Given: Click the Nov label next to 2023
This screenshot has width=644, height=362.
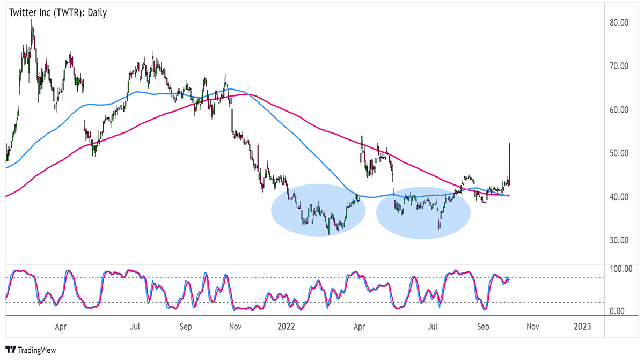Looking at the screenshot, I should click(x=533, y=326).
